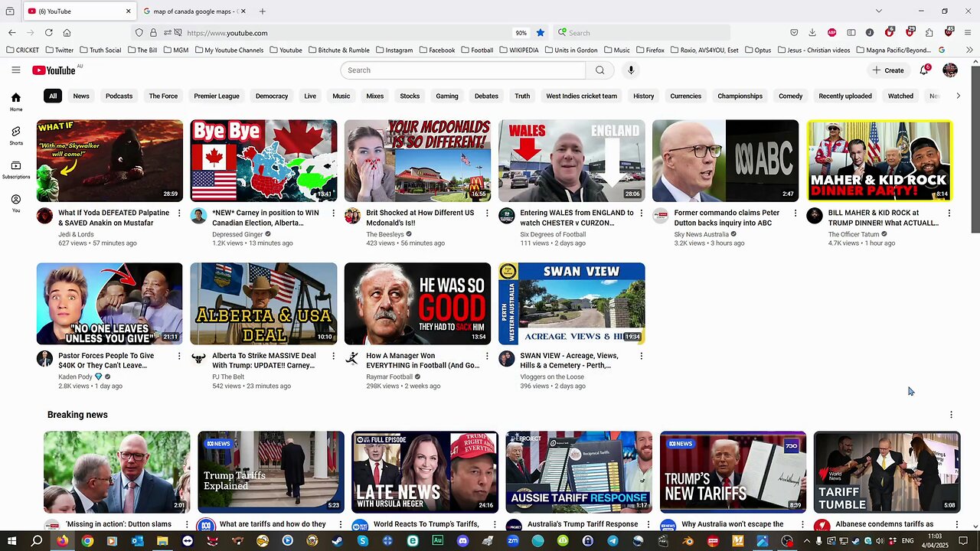The height and width of the screenshot is (551, 980).
Task: Open the Alberta & USA Deal thumbnail
Action: [263, 304]
